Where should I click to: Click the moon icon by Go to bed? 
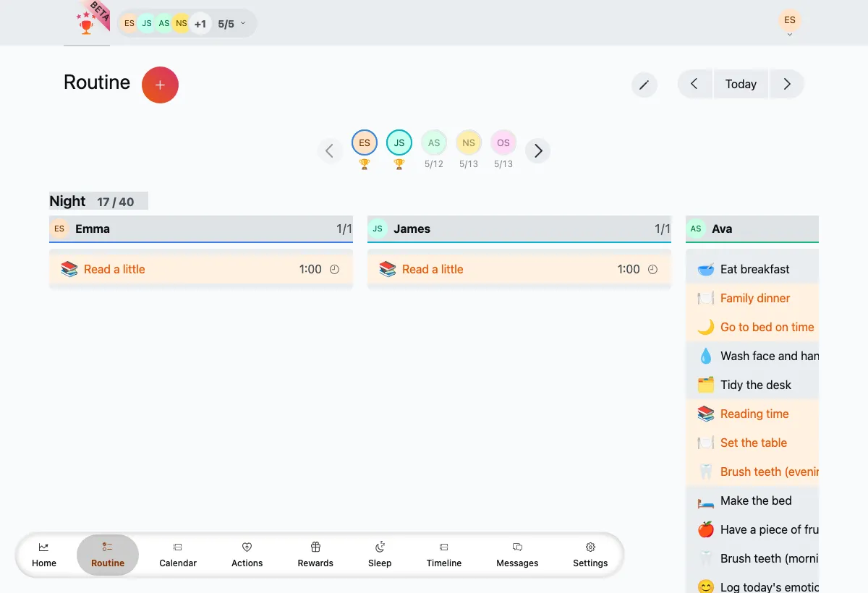pyautogui.click(x=706, y=327)
